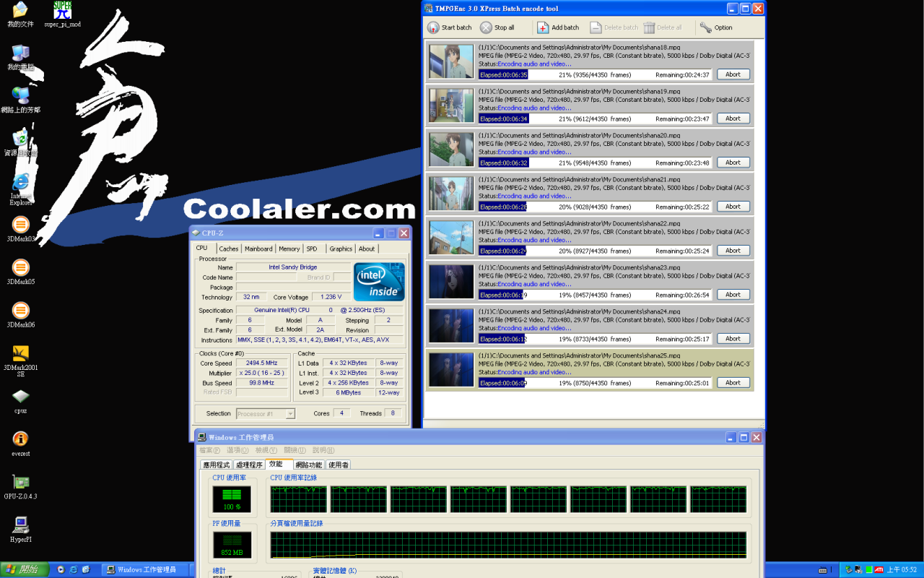This screenshot has width=924, height=578.
Task: Select the 3DMark06 desktop icon
Action: click(21, 314)
